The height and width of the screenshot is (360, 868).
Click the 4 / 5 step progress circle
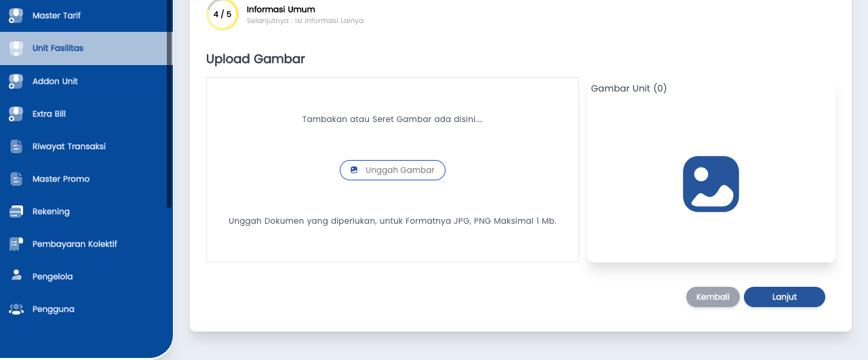point(222,14)
